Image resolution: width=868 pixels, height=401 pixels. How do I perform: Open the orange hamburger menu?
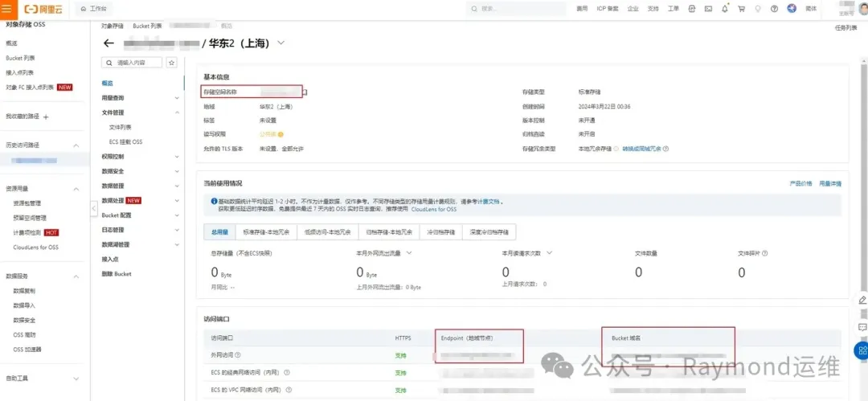tap(6, 9)
